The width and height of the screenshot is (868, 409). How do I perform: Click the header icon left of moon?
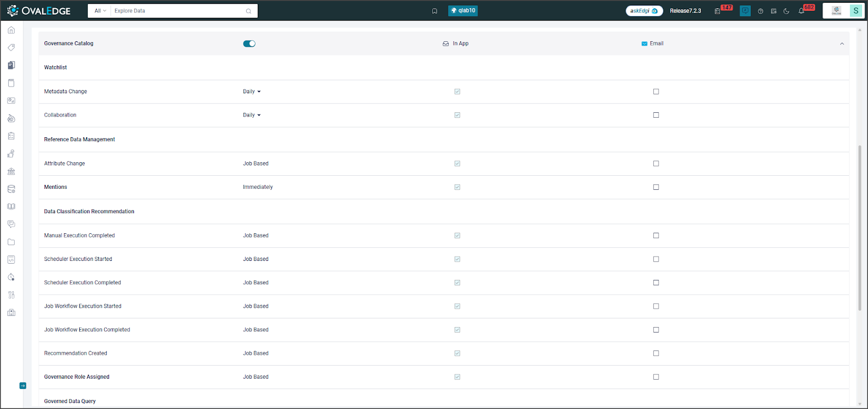pyautogui.click(x=774, y=11)
